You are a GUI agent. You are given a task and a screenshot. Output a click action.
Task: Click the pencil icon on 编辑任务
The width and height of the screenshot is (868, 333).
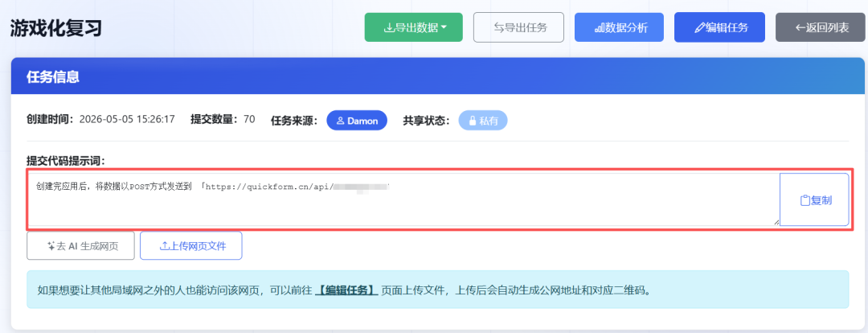(700, 27)
